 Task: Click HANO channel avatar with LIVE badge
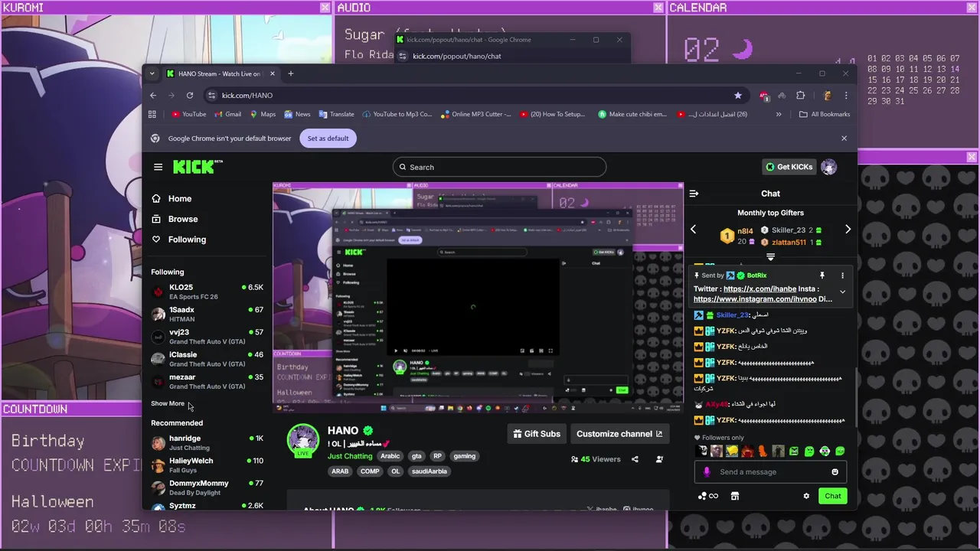[303, 440]
